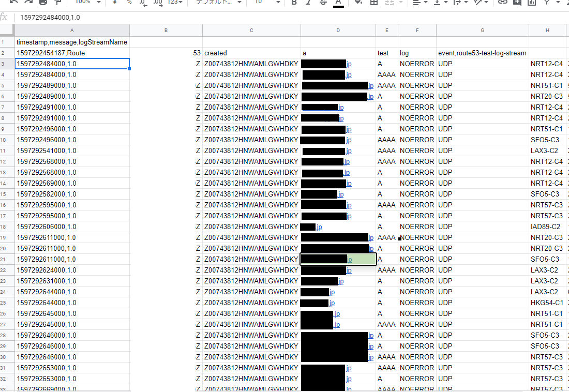Open the text wrapping dropdown
569x392 pixels.
click(461, 2)
